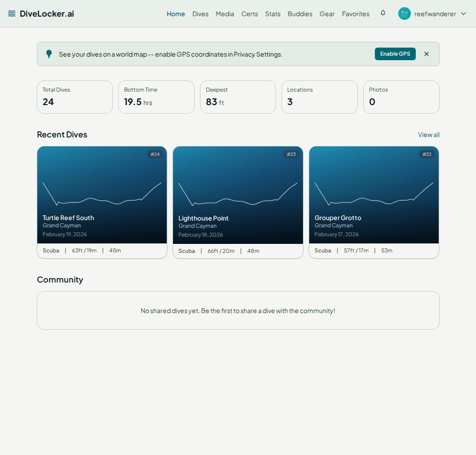This screenshot has height=455, width=476.
Task: Click the #22 dive number badge
Action: [427, 154]
